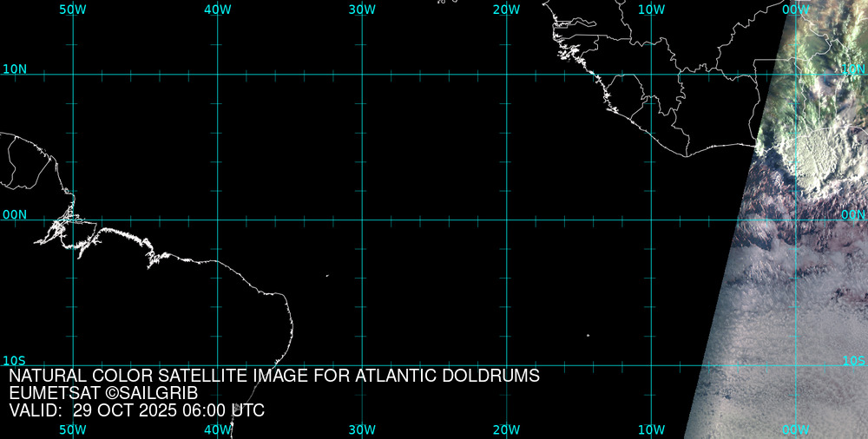The width and height of the screenshot is (868, 439).
Task: Click the 50W longitude label on top edge
Action: click(73, 10)
